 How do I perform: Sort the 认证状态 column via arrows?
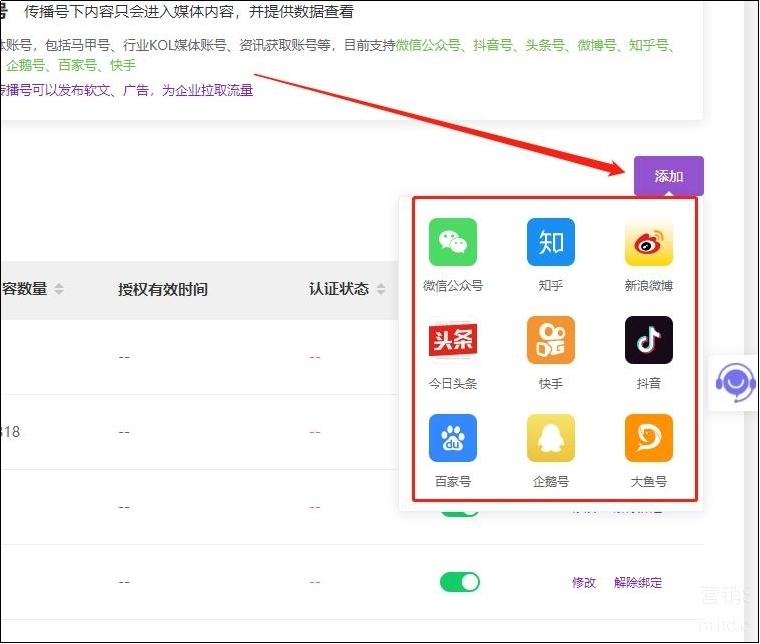pos(380,290)
